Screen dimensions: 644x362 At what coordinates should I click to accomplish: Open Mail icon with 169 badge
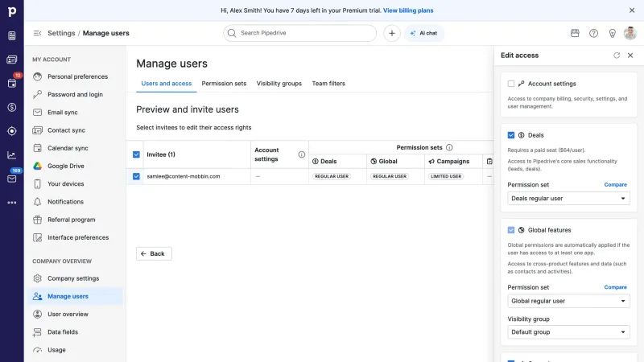[x=12, y=179]
